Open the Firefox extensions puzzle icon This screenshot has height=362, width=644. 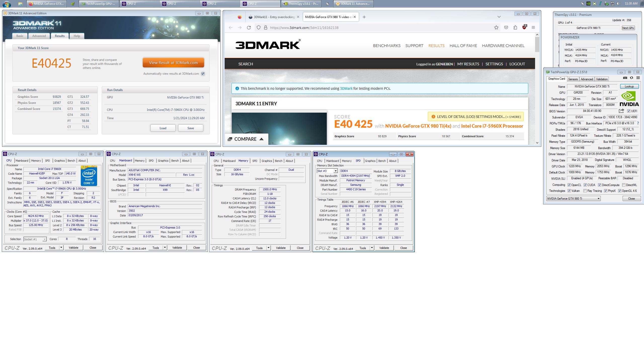pos(515,28)
